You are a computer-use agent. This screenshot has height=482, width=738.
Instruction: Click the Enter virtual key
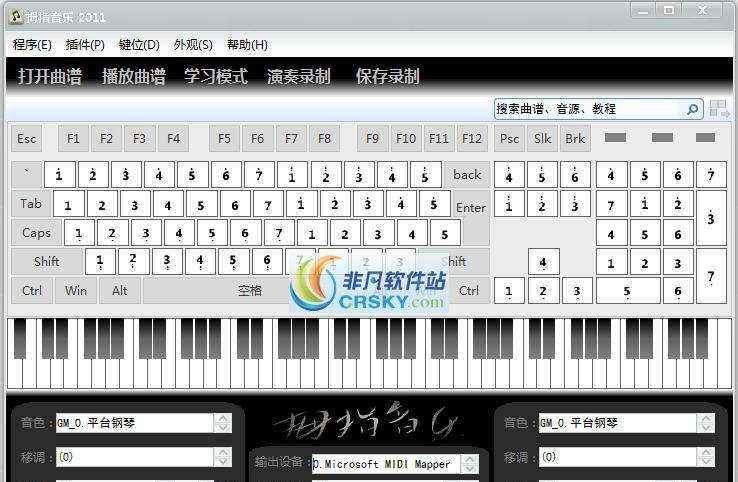471,208
